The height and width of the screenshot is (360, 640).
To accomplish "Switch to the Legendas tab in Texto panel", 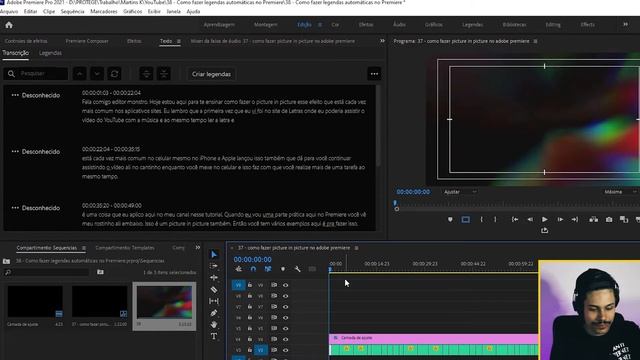I will click(50, 53).
